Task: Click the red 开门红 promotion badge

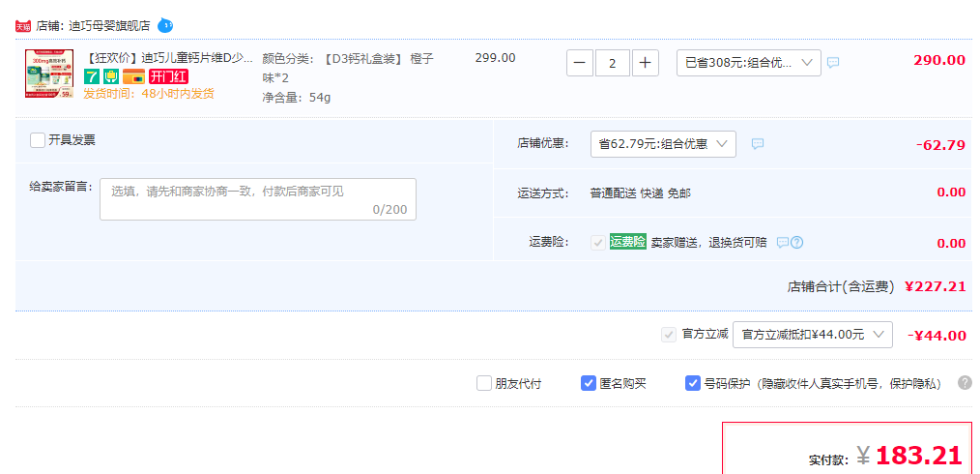Action: point(169,76)
